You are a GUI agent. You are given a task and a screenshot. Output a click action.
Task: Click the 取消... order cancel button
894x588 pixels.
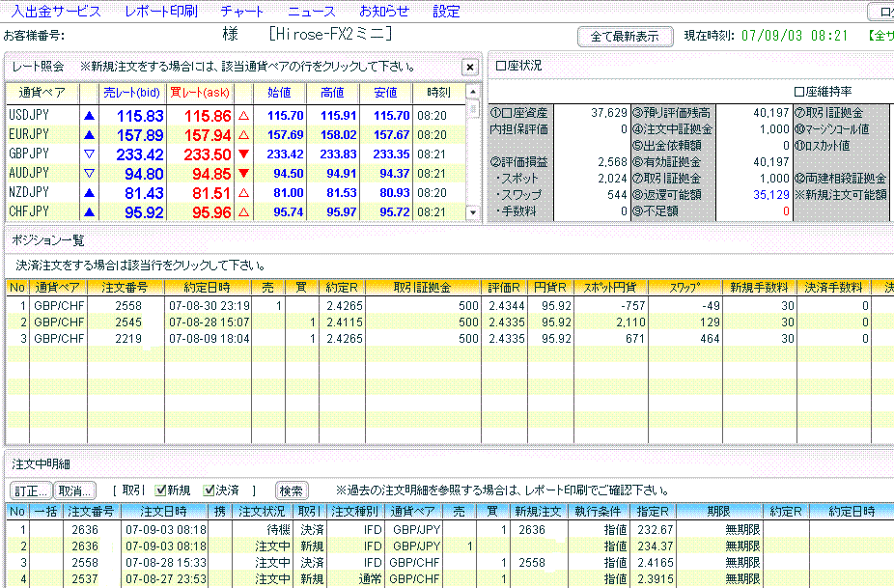click(73, 490)
